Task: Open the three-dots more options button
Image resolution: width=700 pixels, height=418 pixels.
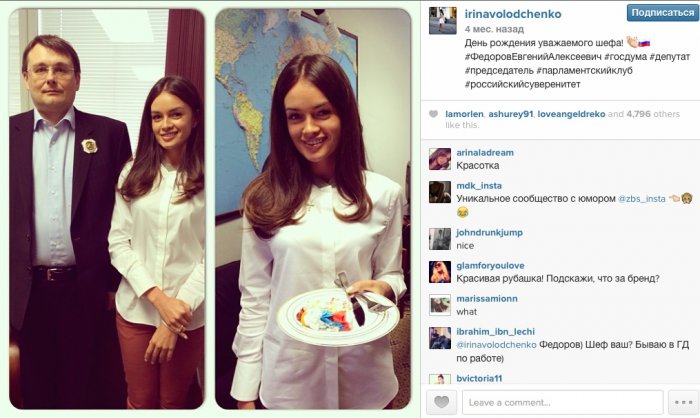Action: pos(683,402)
